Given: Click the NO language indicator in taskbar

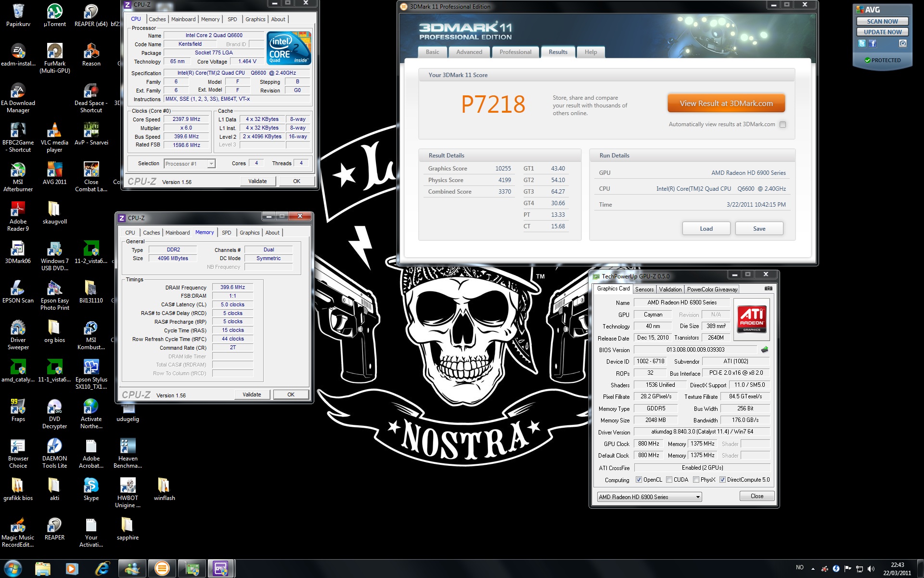Looking at the screenshot, I should click(800, 567).
